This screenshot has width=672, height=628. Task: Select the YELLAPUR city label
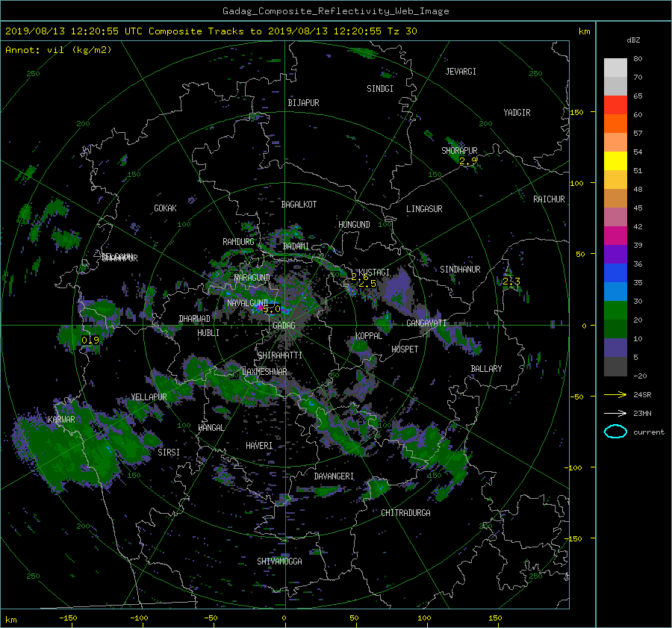tap(149, 397)
